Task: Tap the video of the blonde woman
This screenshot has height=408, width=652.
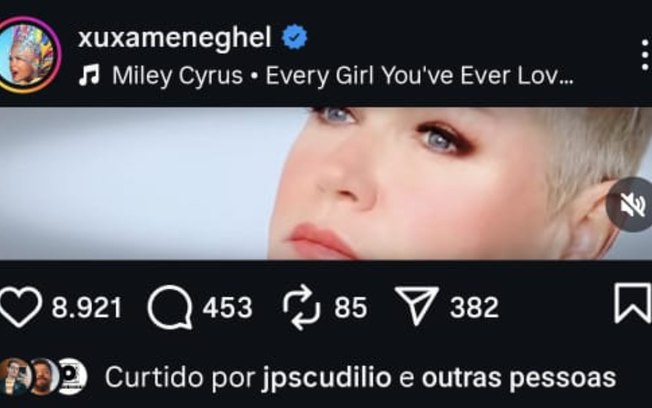Action: 326,183
